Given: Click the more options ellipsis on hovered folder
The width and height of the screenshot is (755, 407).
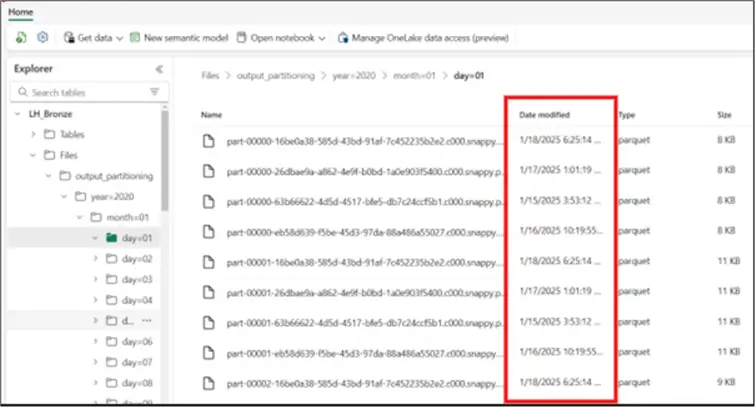Looking at the screenshot, I should point(147,321).
